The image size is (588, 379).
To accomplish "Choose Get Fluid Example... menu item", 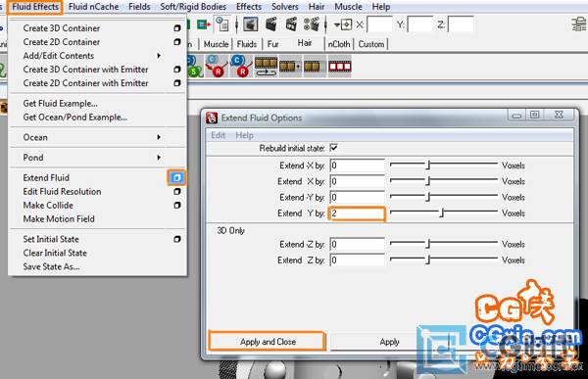I will tap(60, 104).
